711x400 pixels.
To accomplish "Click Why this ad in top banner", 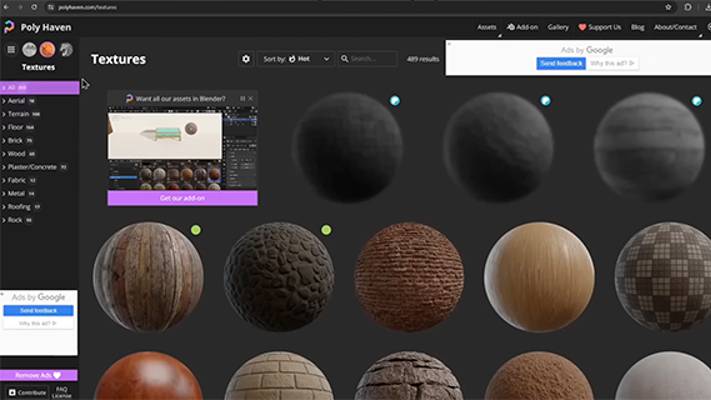I will tap(612, 63).
